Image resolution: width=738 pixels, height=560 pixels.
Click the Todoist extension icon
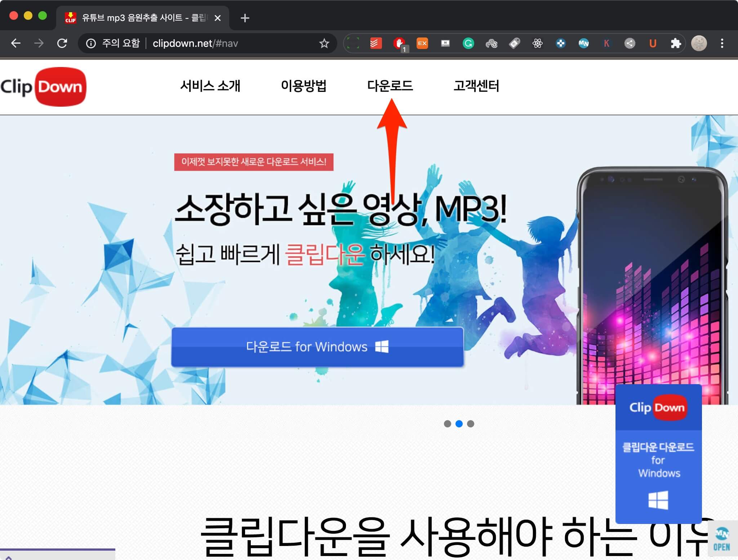tap(376, 44)
